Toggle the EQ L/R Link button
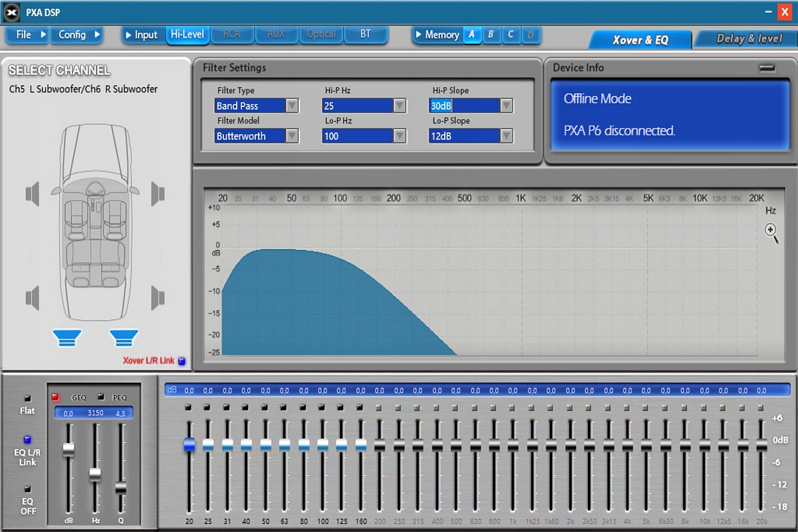 [x=27, y=440]
